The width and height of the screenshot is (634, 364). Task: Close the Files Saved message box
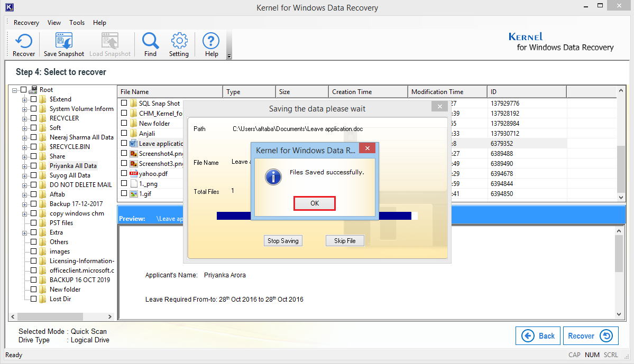pos(367,148)
